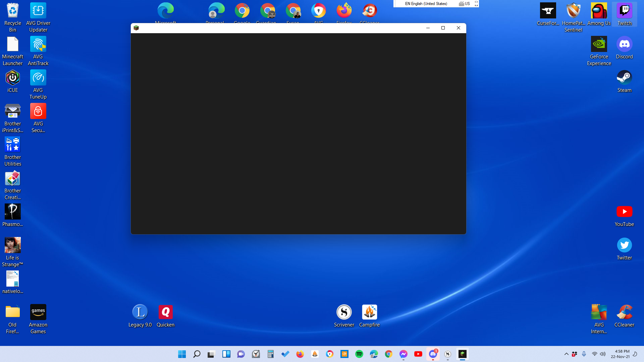Expand hidden system tray icons chevron
Screen dimensions: 644x362
coord(566,354)
